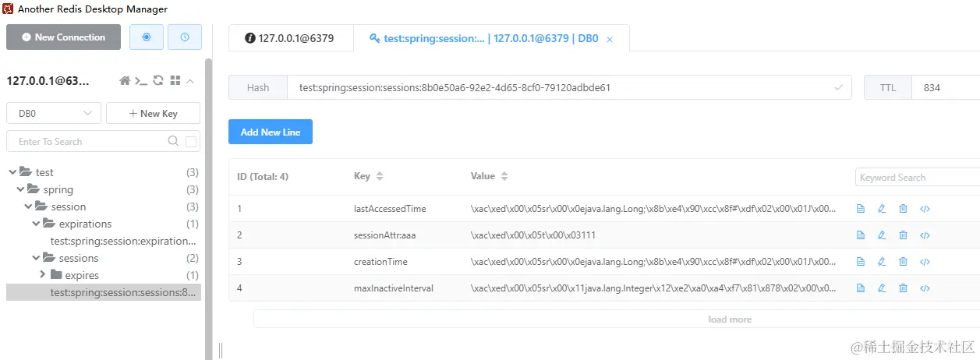980x360 pixels.
Task: Switch to the 127.0.0.1@6379 status tab
Action: point(290,37)
